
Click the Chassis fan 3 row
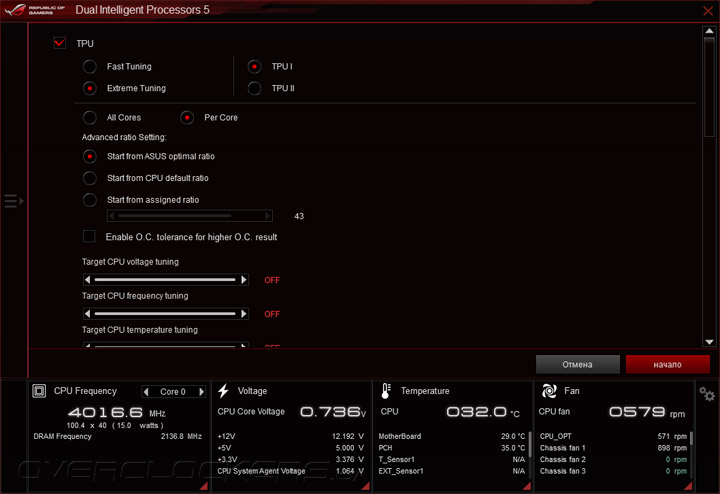[613, 471]
